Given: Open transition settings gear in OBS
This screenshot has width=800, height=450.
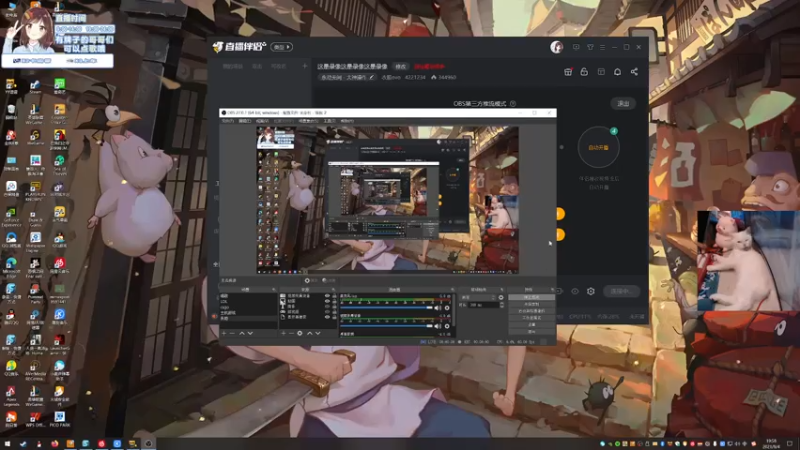Looking at the screenshot, I should (x=501, y=297).
